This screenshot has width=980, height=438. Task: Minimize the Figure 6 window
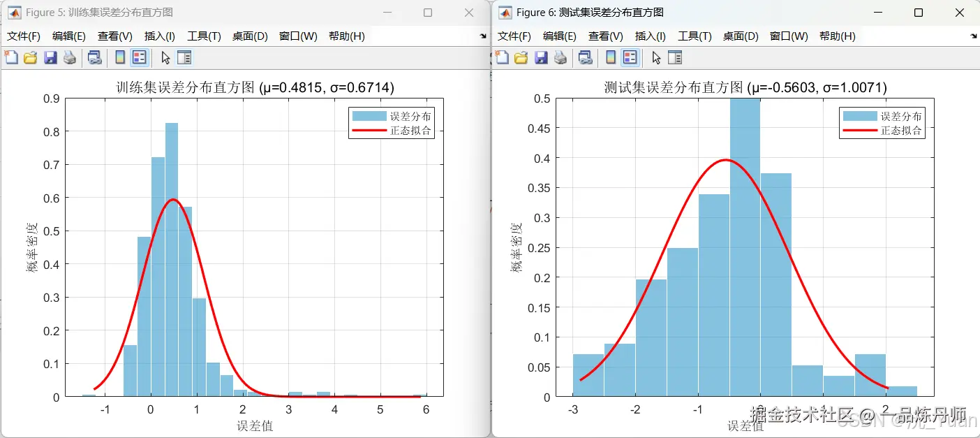coord(877,13)
